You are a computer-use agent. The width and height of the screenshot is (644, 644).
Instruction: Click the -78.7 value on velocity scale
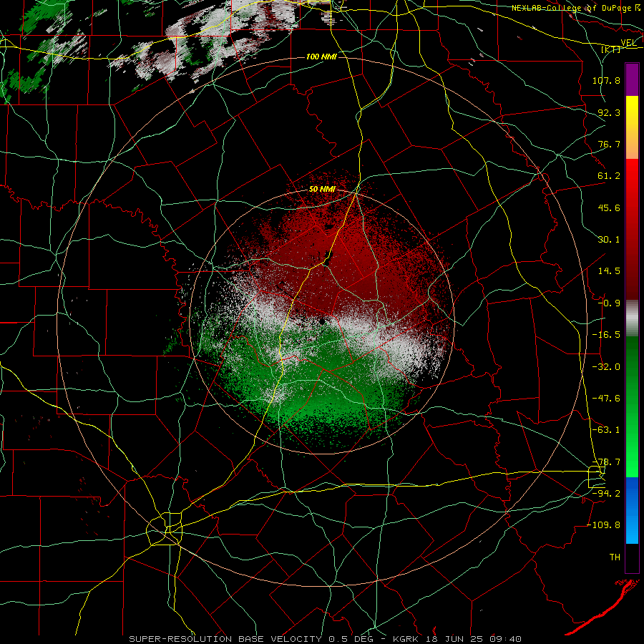coord(606,462)
